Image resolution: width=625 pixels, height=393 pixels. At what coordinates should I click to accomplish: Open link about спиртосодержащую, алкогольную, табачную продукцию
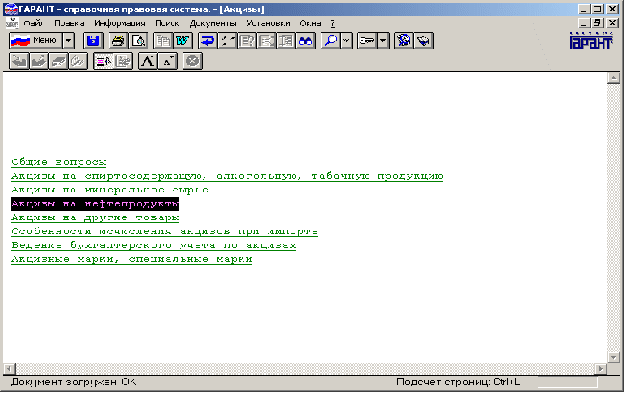coord(227,176)
